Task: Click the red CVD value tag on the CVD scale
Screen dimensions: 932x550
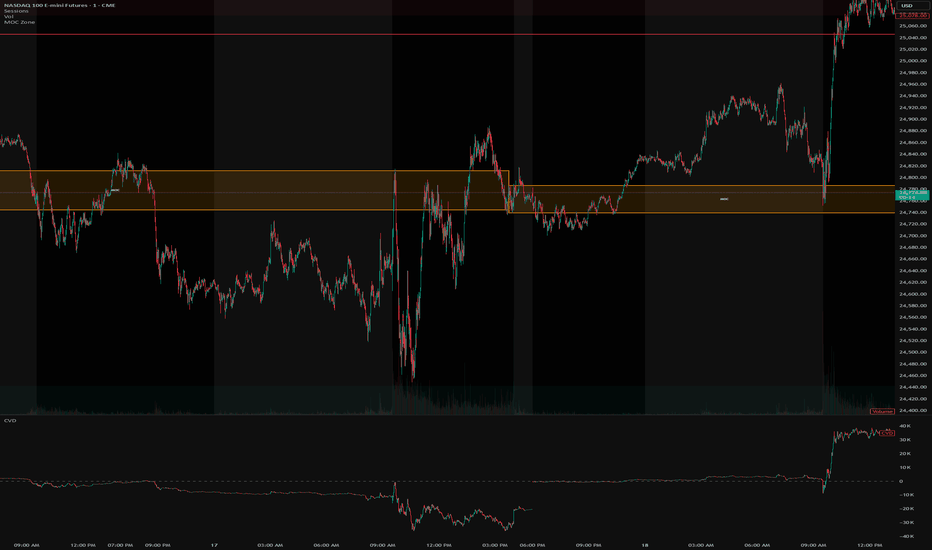Action: (887, 433)
